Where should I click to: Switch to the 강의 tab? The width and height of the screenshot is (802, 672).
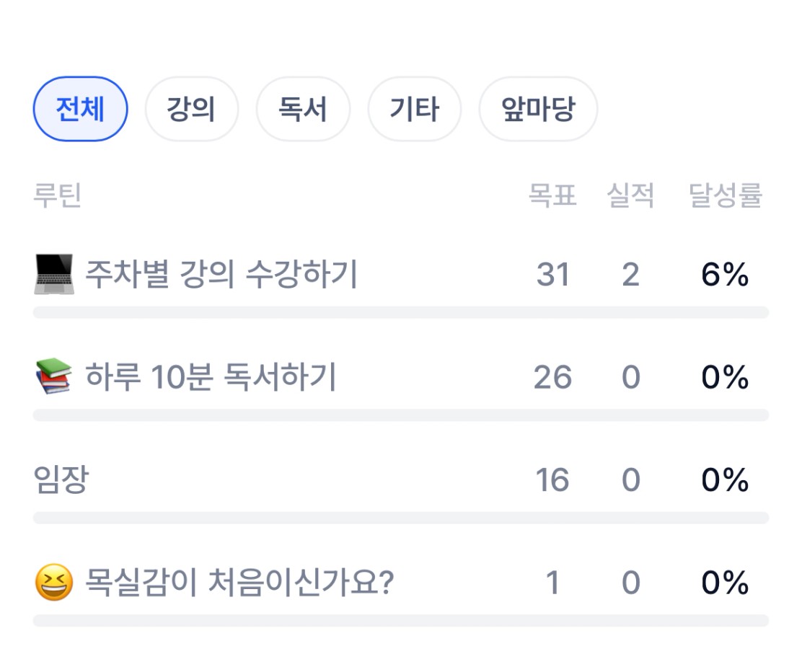pyautogui.click(x=191, y=110)
